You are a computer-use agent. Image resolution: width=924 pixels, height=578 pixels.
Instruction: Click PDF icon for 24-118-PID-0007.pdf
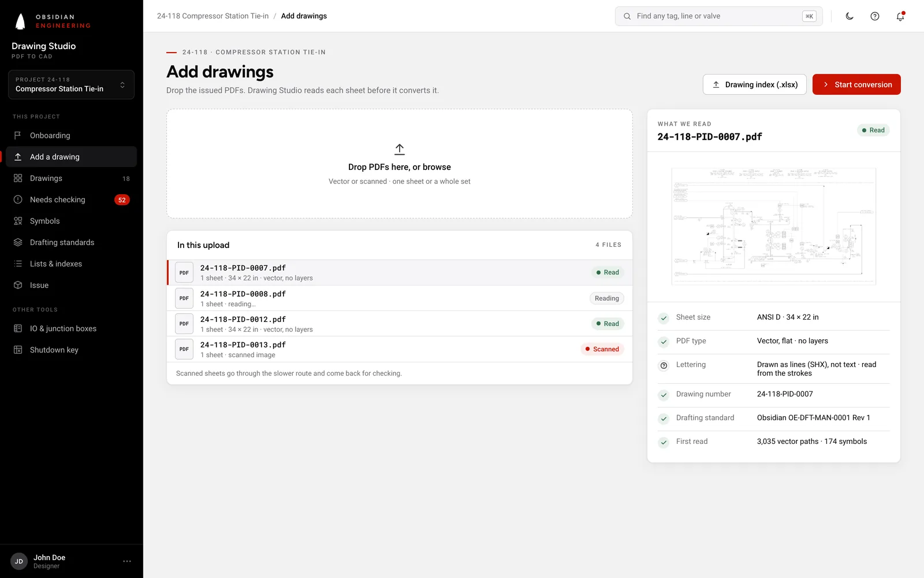pos(184,273)
